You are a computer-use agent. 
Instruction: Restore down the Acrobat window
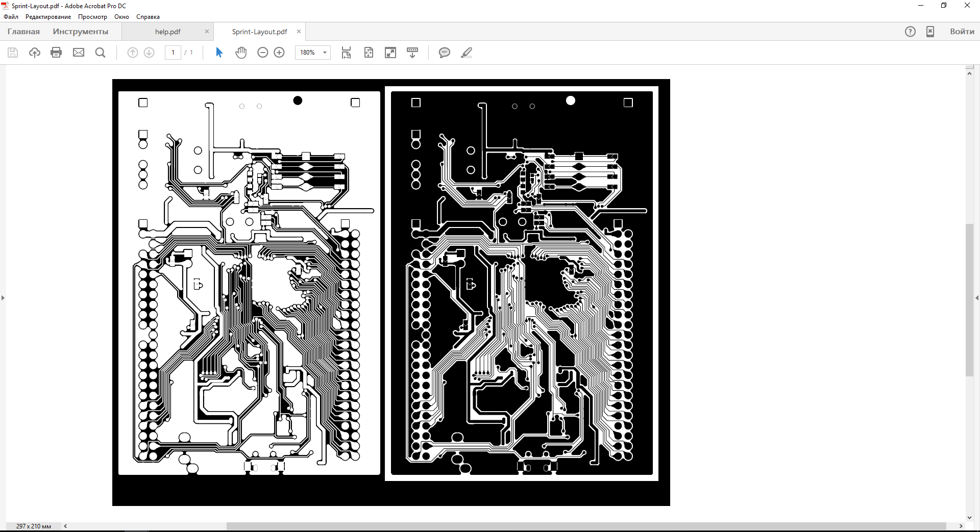(944, 6)
